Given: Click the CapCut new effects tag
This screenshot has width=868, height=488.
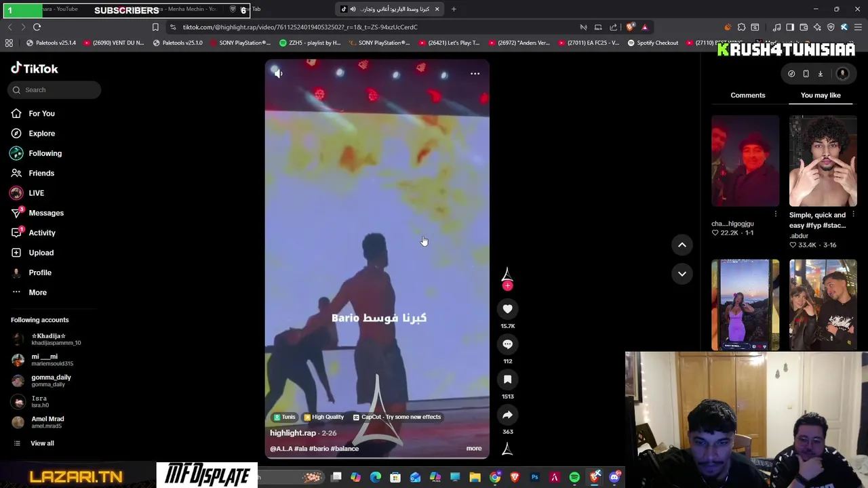Looking at the screenshot, I should coord(397,417).
